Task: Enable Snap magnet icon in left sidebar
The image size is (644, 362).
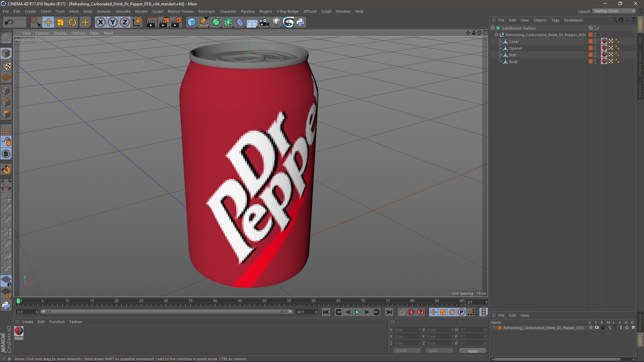Action: click(6, 170)
